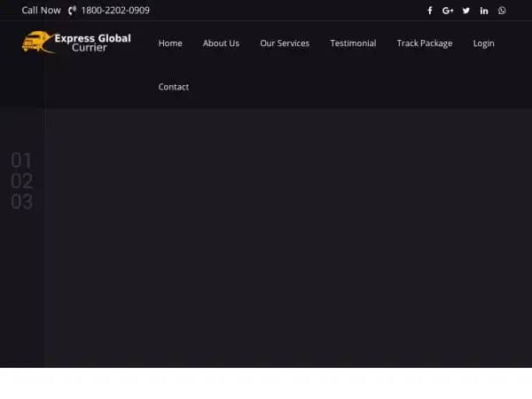Navigate to Testimonial section
532x399 pixels.
353,43
